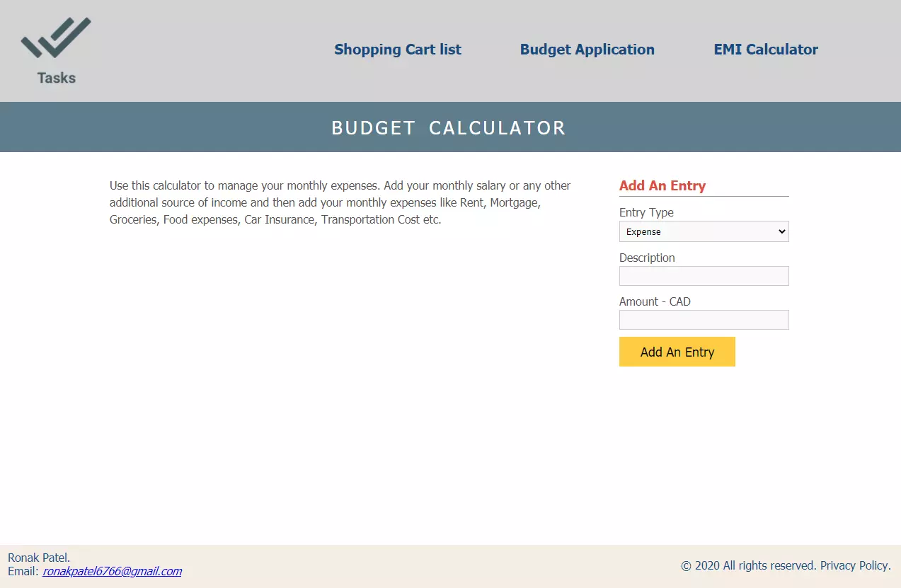Focus the Amount - CAD field

click(704, 320)
